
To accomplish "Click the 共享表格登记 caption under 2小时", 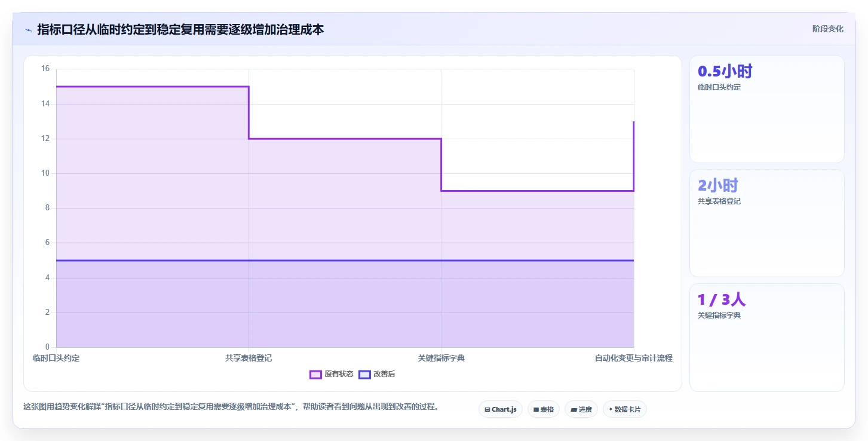I will (719, 201).
